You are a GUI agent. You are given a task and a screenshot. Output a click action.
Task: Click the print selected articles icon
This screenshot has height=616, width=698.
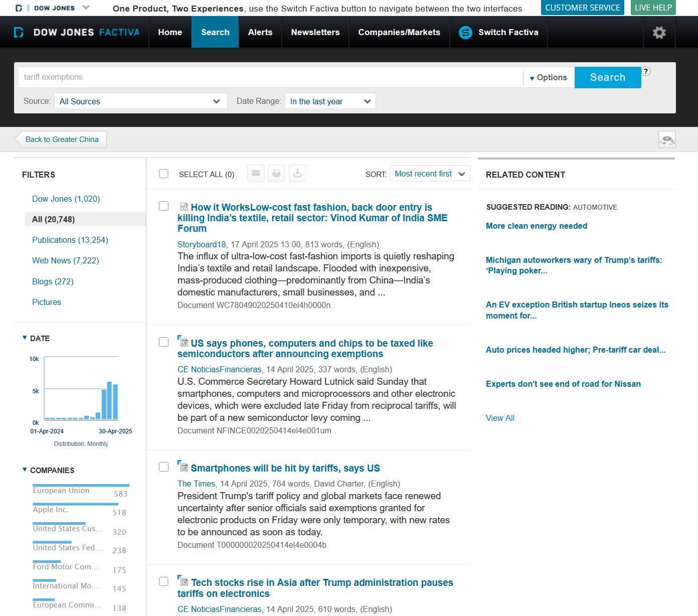[276, 174]
